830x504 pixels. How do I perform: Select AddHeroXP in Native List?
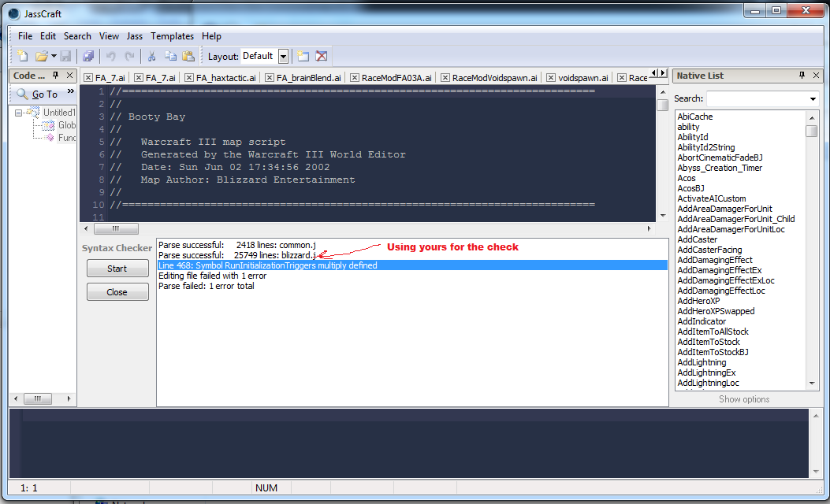pyautogui.click(x=698, y=301)
